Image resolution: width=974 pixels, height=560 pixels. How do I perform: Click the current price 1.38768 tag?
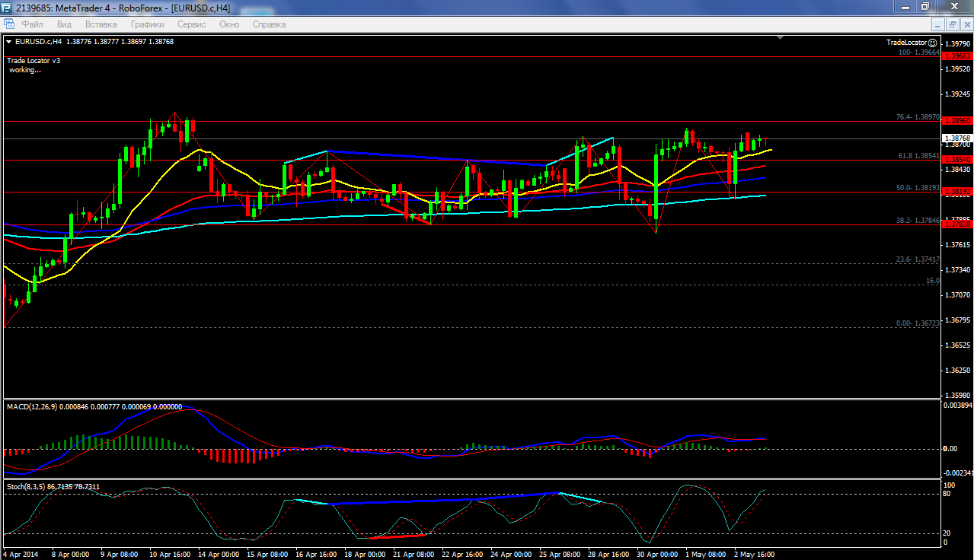(957, 138)
